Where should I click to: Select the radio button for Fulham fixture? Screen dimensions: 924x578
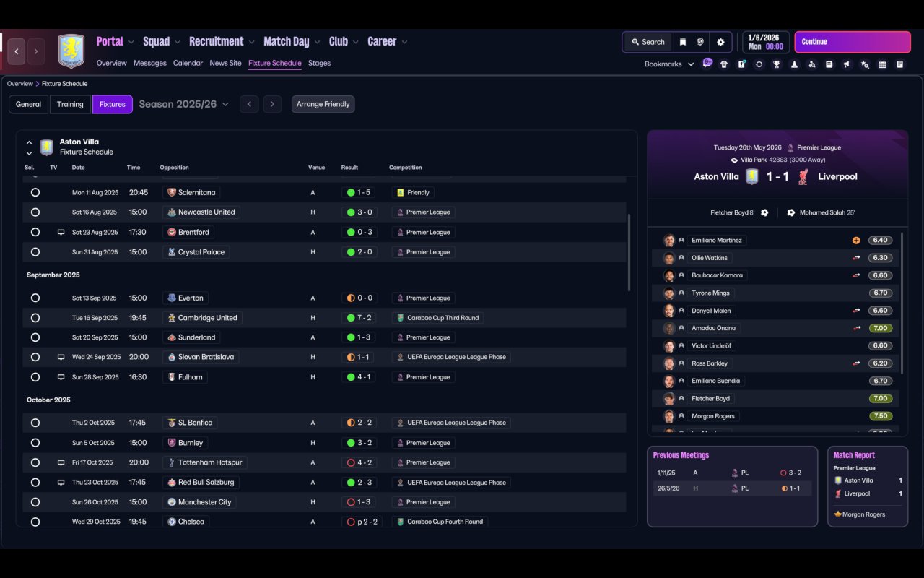[x=35, y=377]
